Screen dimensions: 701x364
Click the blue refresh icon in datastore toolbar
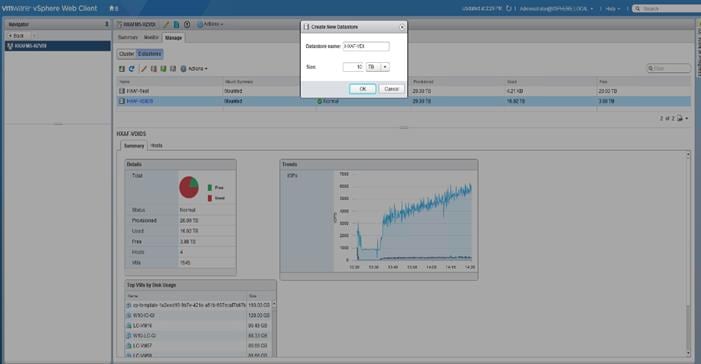click(131, 69)
